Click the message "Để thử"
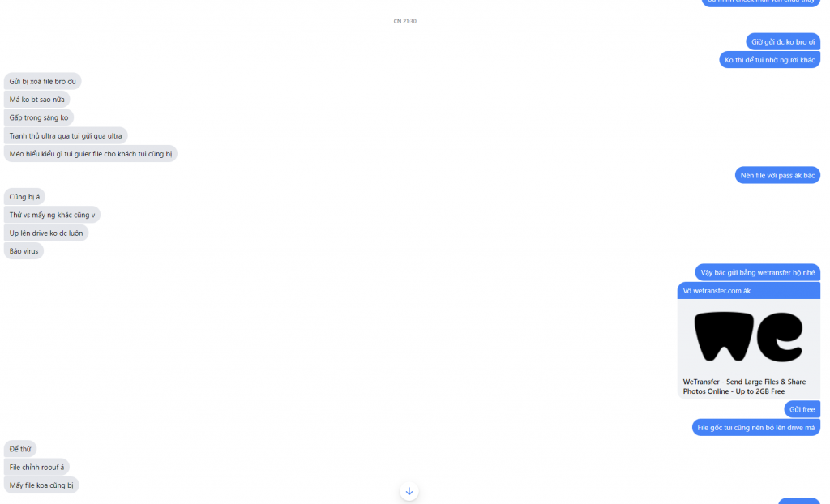 click(20, 449)
